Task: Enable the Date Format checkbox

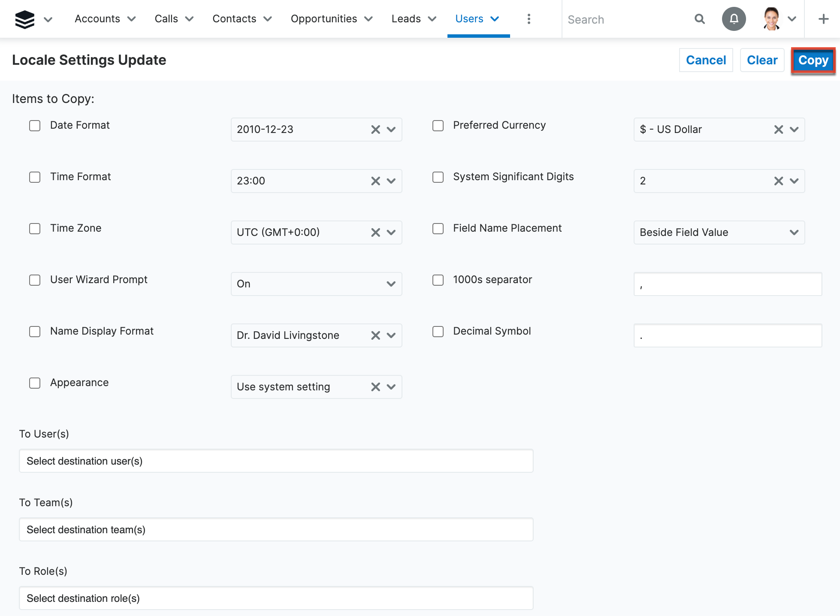Action: [x=35, y=126]
